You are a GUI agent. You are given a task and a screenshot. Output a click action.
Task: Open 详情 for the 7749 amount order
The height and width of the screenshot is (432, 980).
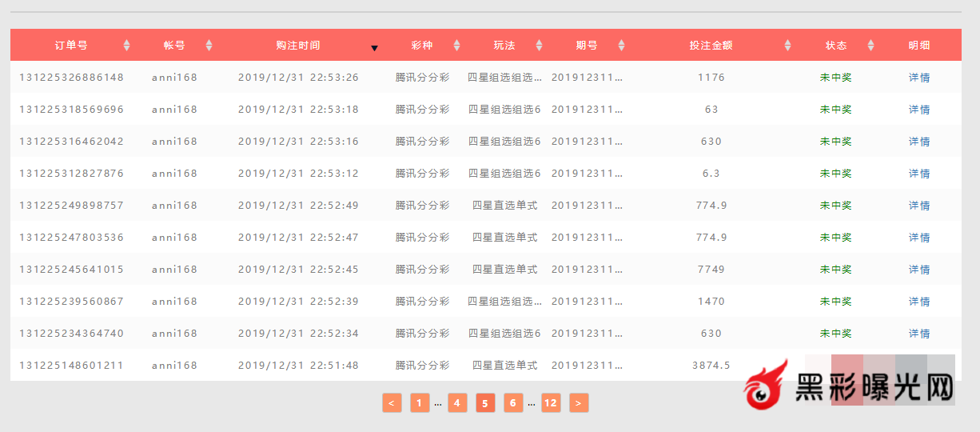click(919, 270)
